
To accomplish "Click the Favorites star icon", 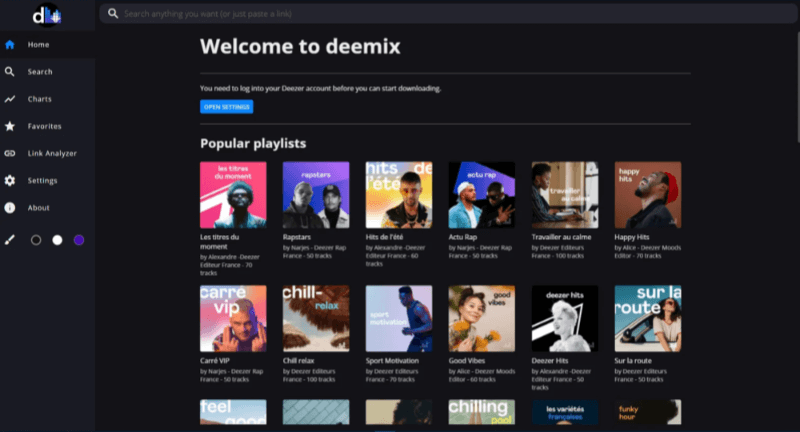I will coord(10,126).
